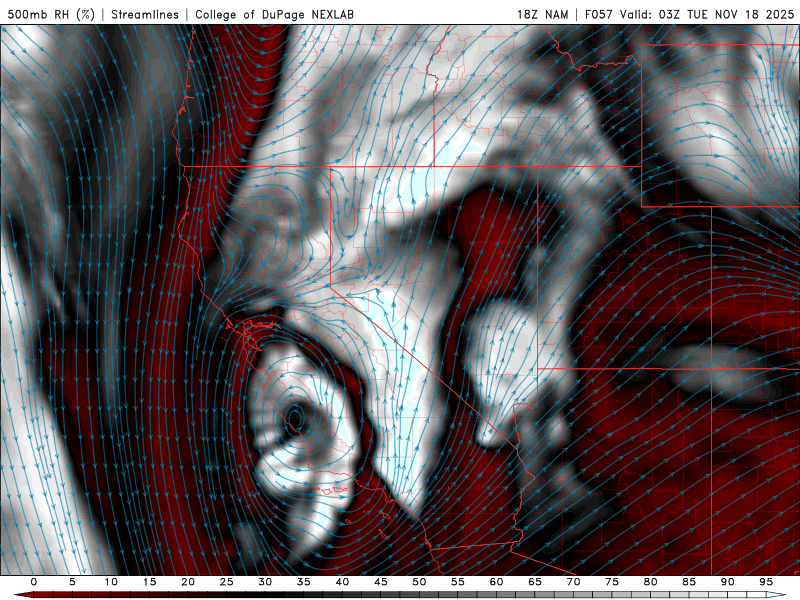Click the '0' color scale label
The width and height of the screenshot is (800, 600).
(x=34, y=582)
